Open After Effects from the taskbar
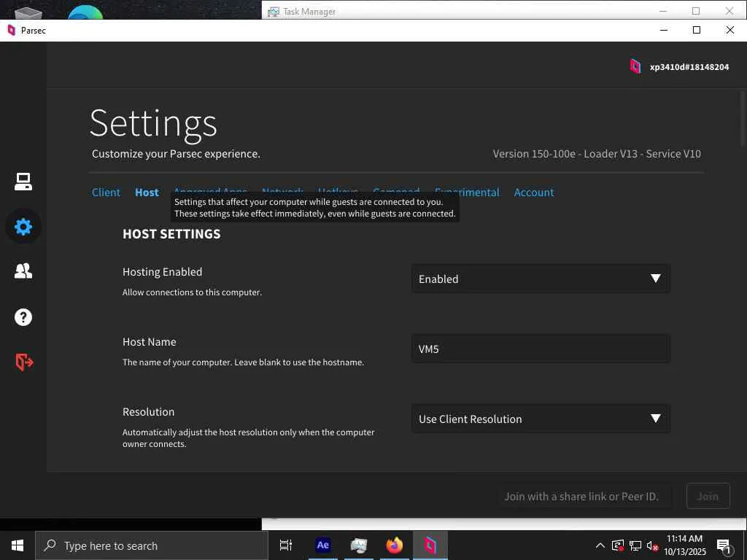Screen dimensions: 747x560 [323, 545]
